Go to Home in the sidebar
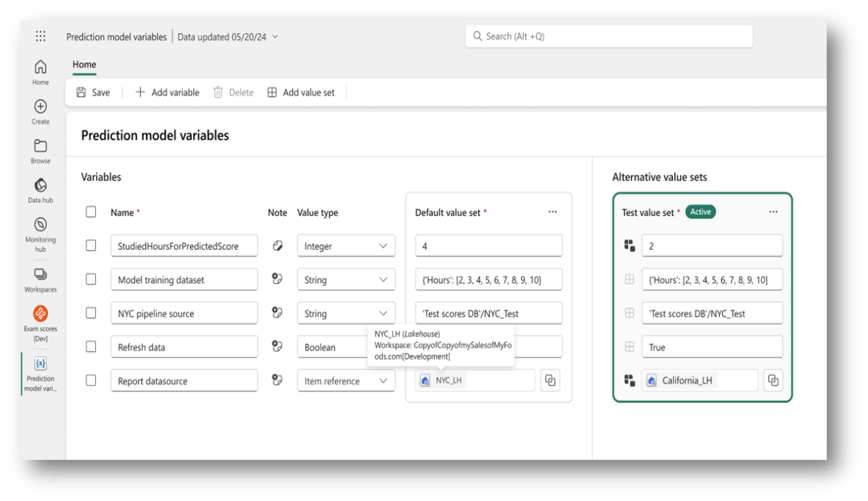Viewport: 868px width, 501px height. (41, 71)
